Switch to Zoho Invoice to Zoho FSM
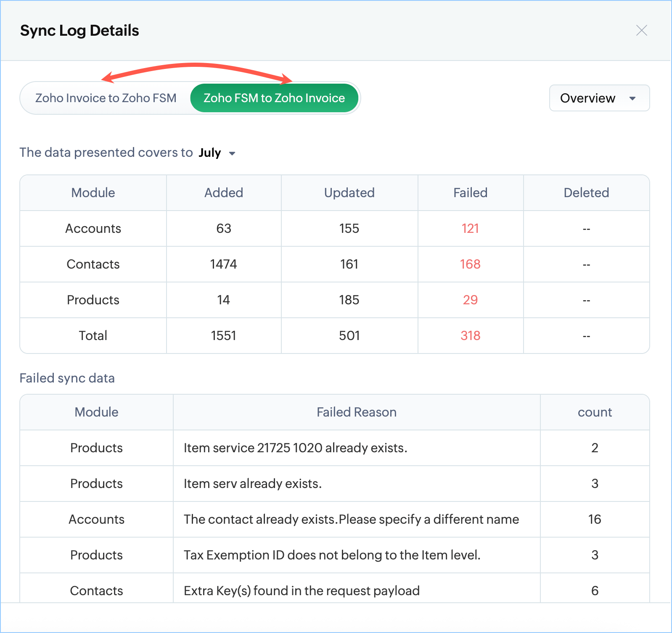The image size is (672, 633). point(106,98)
